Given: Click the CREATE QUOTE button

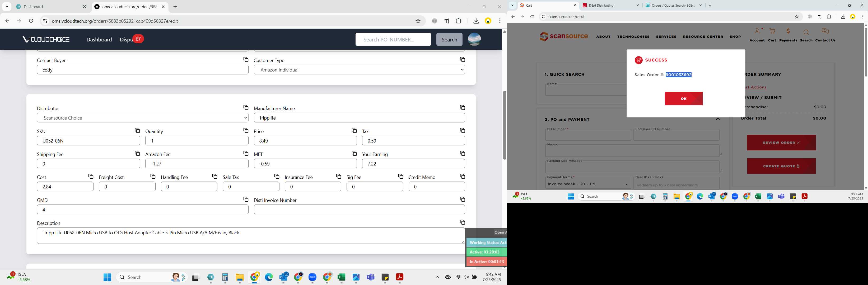Looking at the screenshot, I should pyautogui.click(x=781, y=166).
